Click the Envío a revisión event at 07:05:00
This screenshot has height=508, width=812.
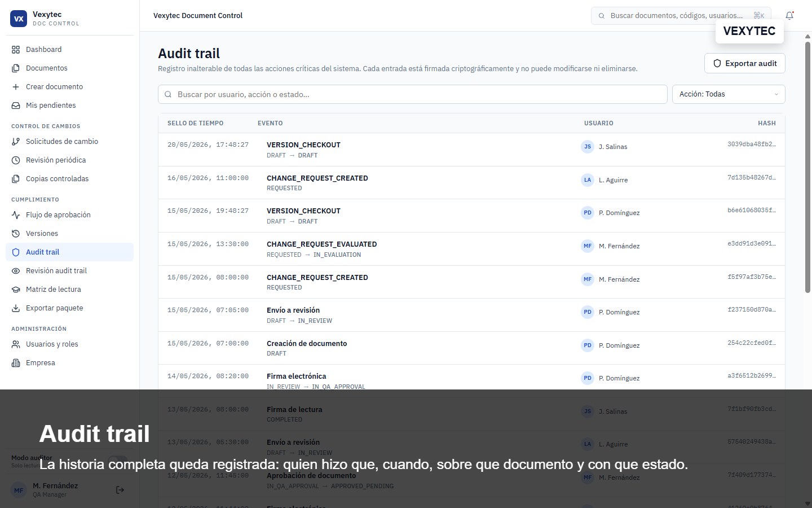click(x=293, y=310)
